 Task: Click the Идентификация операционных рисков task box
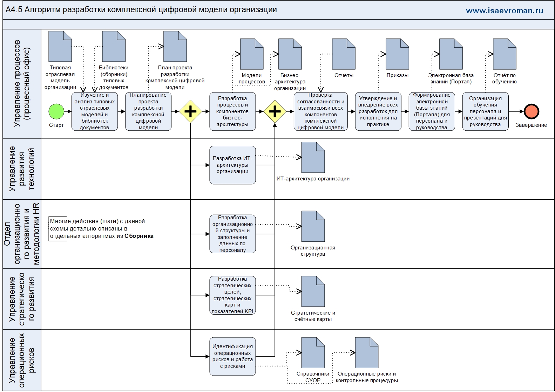click(232, 356)
